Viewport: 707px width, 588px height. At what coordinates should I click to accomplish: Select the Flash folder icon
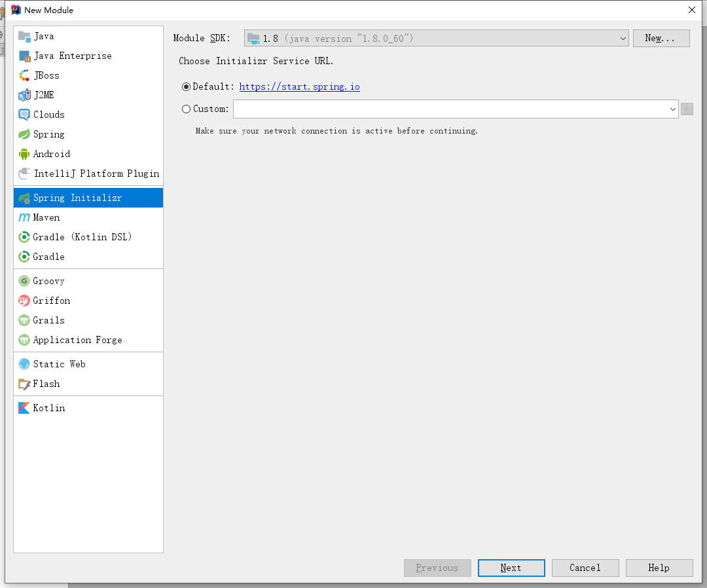pyautogui.click(x=24, y=384)
